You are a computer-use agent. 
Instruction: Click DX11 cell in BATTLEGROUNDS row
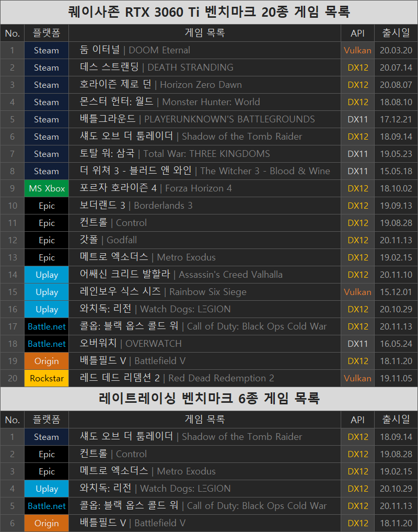click(x=357, y=119)
